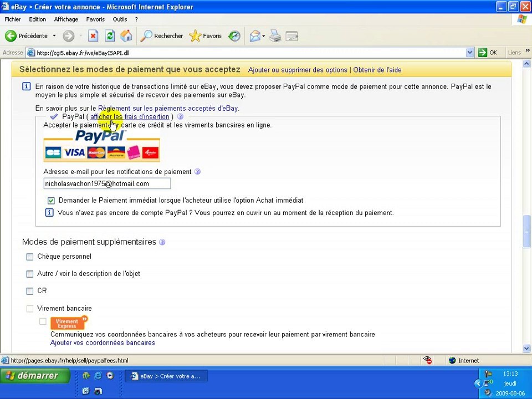Select 'eBay > Créer votre a...' taskbar button
Viewport: 532px width, 399px height.
pyautogui.click(x=166, y=376)
